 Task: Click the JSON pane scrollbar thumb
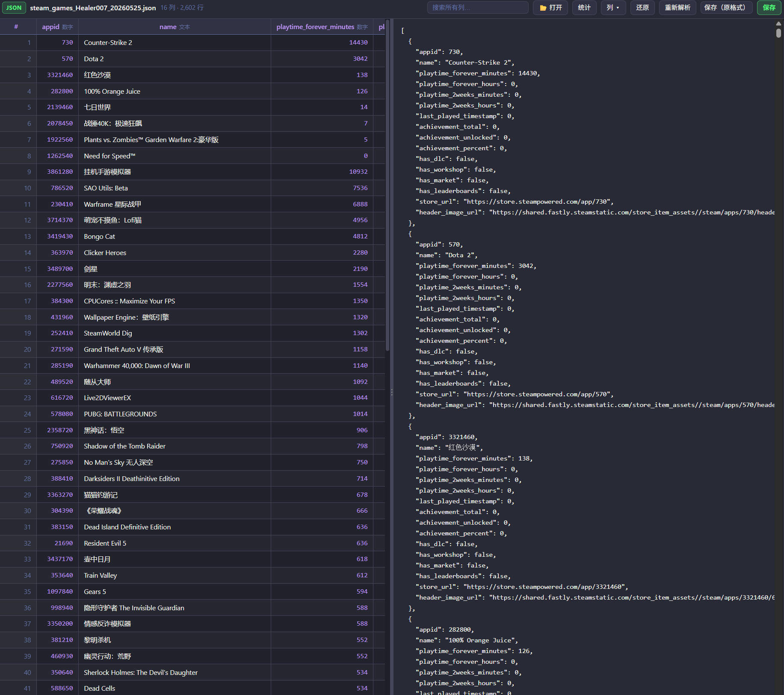(x=778, y=33)
